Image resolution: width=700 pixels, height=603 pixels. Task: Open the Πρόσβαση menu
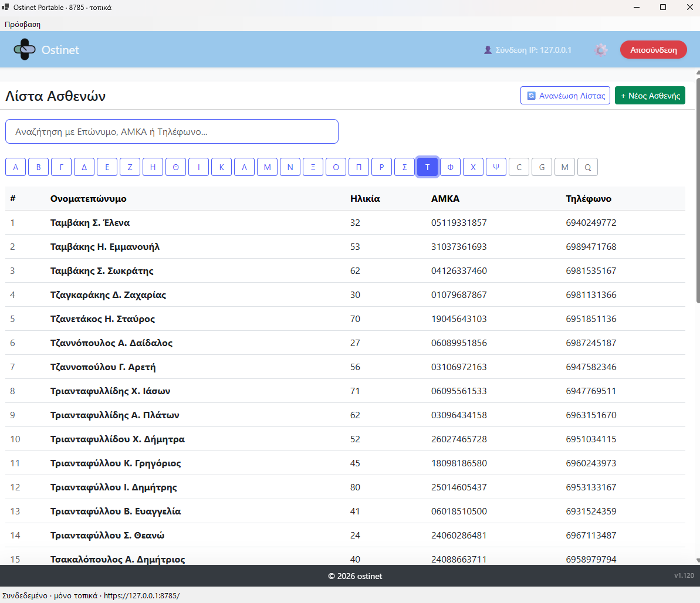(22, 24)
